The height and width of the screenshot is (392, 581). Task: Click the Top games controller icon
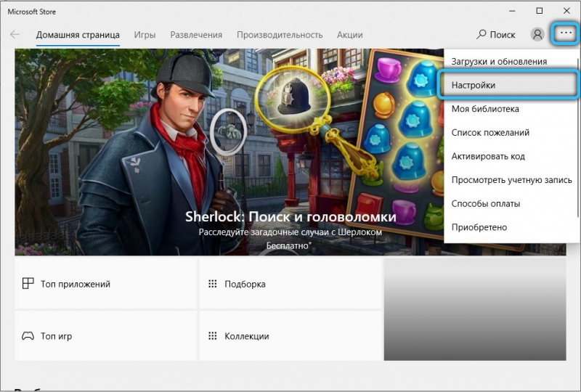coord(28,336)
